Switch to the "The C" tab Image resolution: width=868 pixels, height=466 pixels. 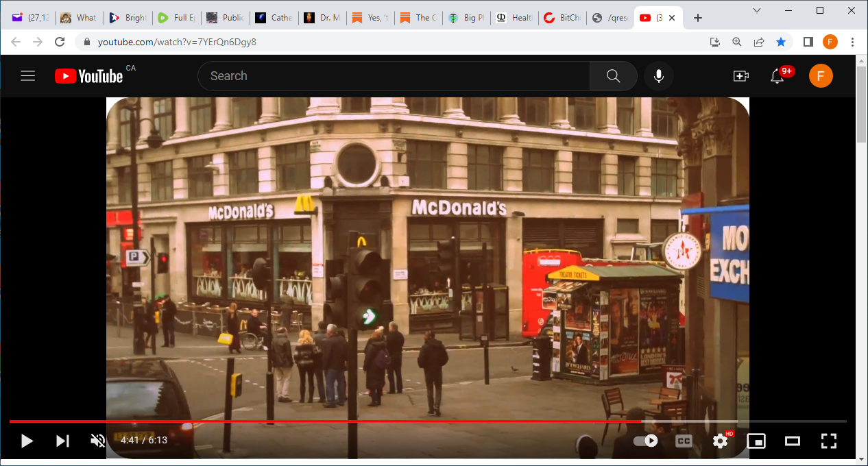coord(419,18)
